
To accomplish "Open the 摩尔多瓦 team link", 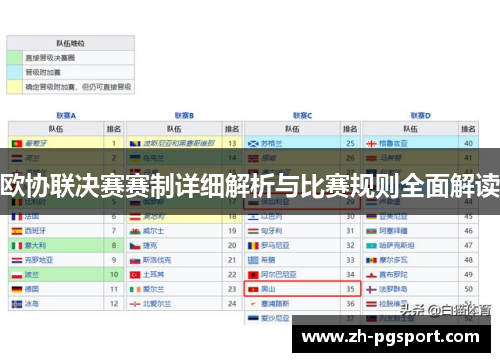I will pos(393,260).
